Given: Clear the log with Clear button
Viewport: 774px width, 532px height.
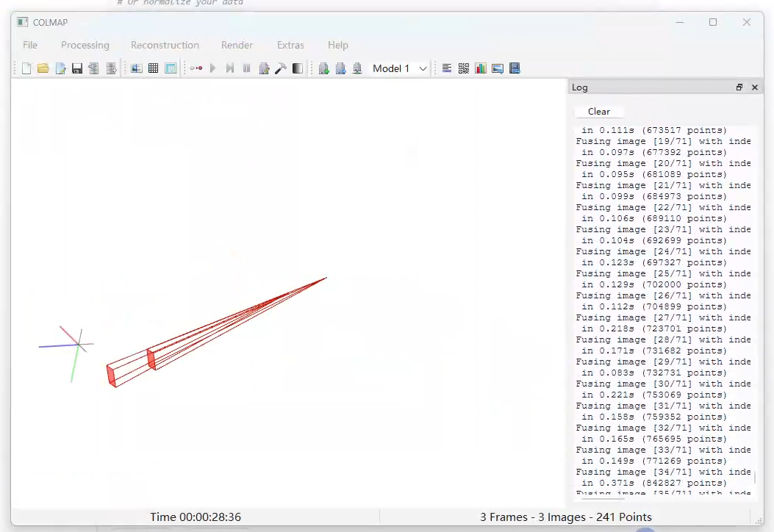Looking at the screenshot, I should (x=599, y=112).
